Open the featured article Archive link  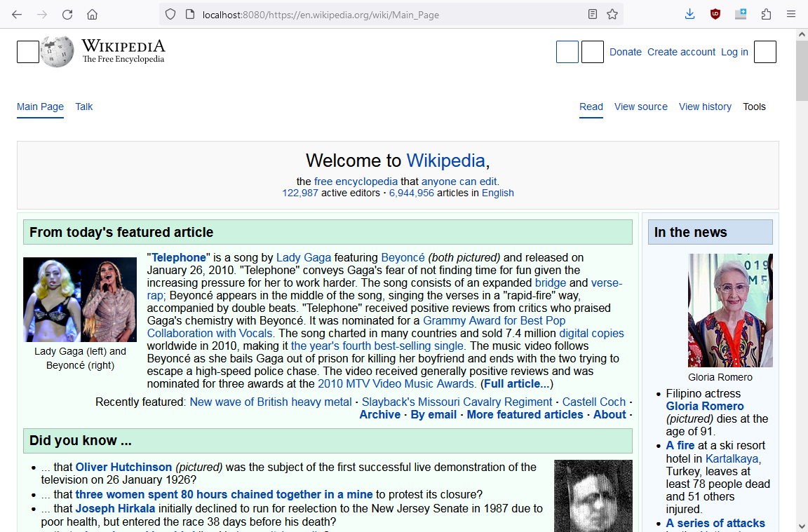379,414
